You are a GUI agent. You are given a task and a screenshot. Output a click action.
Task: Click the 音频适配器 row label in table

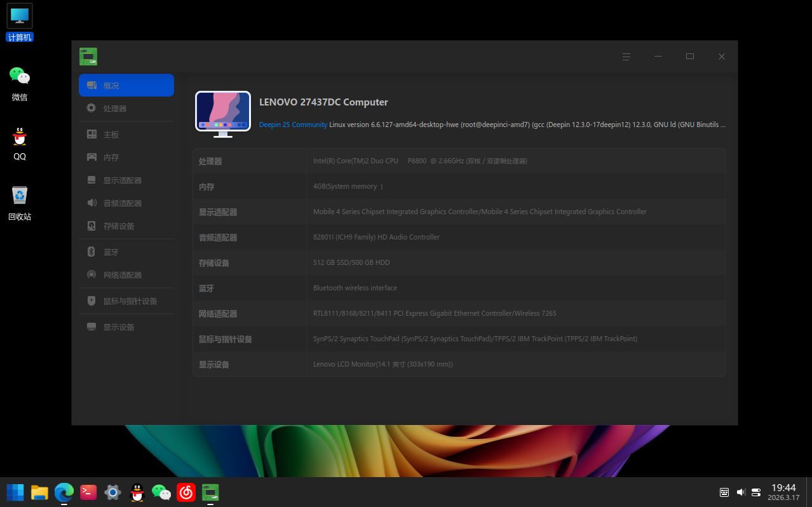(x=218, y=238)
